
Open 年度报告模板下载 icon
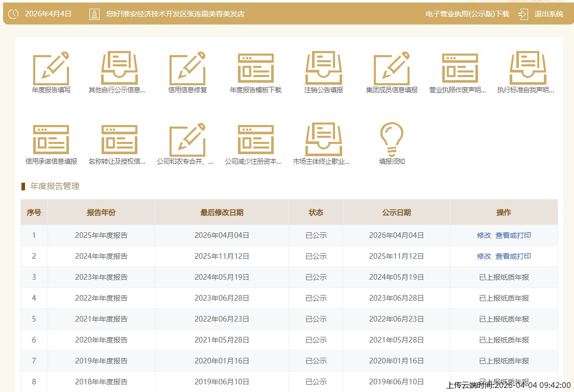click(255, 68)
